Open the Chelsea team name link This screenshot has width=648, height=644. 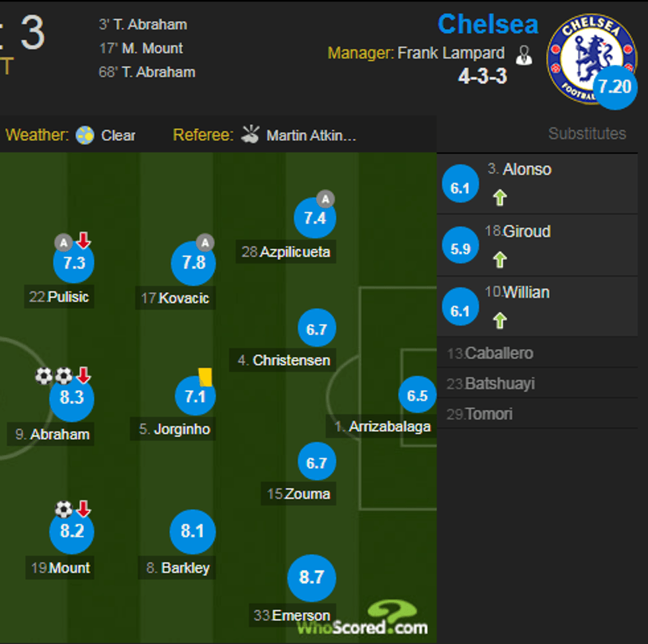click(x=488, y=24)
